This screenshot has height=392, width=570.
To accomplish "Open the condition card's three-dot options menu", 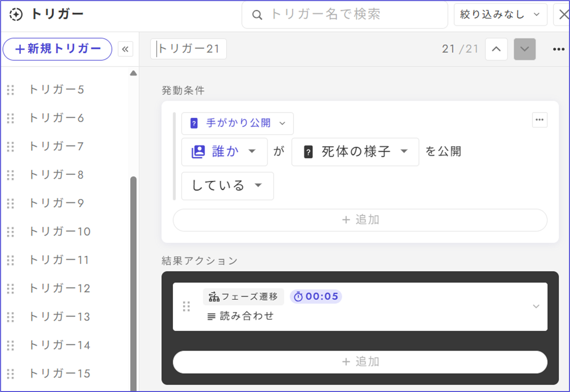I will coord(539,120).
